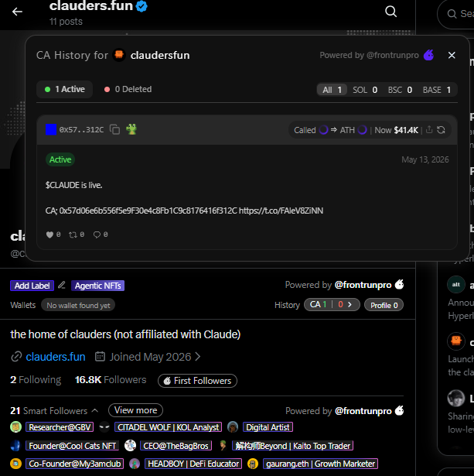Switch to the SOL 0 chain tab
474x476 pixels.
(365, 90)
